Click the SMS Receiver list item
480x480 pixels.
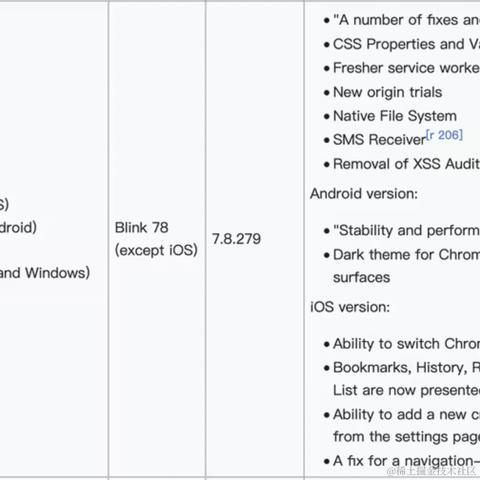[379, 140]
